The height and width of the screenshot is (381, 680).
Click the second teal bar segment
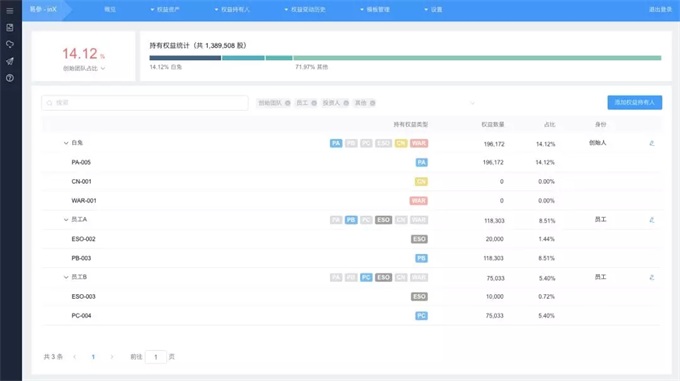[x=279, y=58]
